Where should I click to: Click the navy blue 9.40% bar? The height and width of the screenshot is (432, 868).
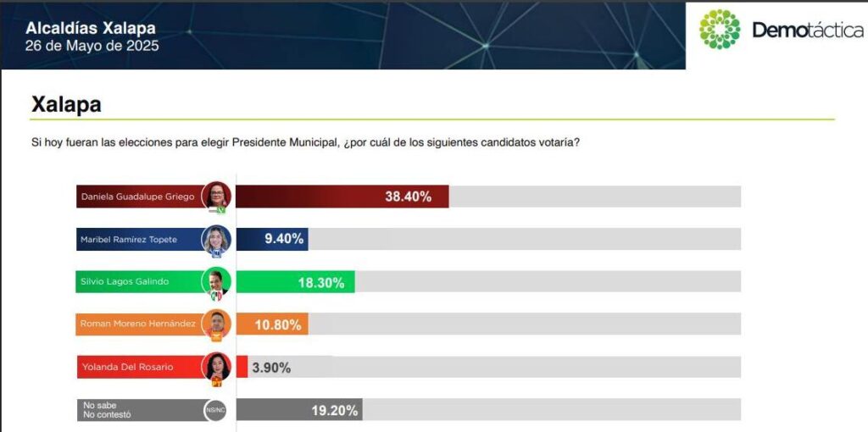271,239
